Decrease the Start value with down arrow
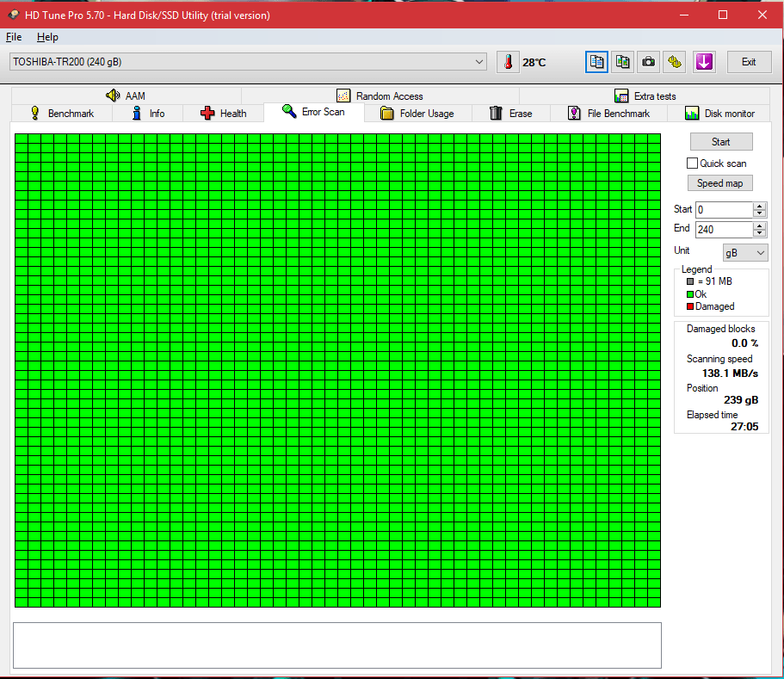The height and width of the screenshot is (679, 784). 760,213
